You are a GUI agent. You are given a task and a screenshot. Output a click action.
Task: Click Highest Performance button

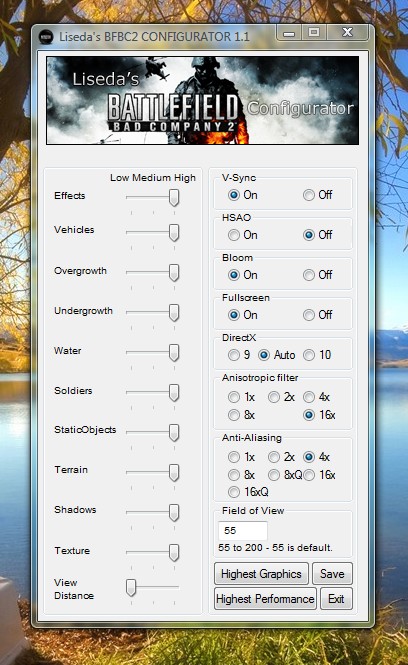coord(265,599)
